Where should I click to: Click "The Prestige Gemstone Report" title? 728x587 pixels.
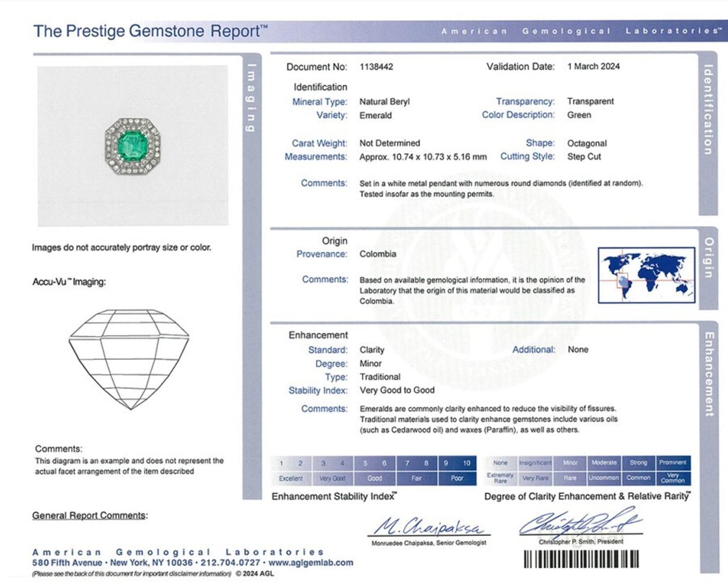[x=150, y=31]
